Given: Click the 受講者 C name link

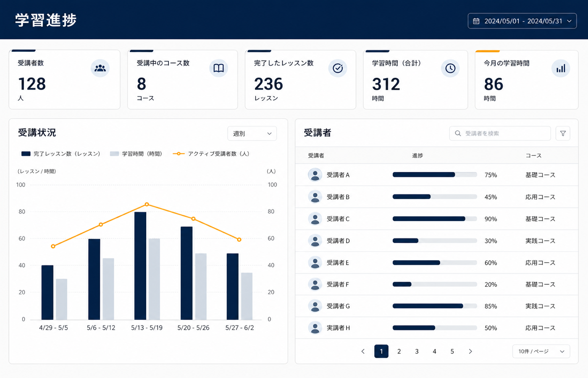Looking at the screenshot, I should (338, 219).
